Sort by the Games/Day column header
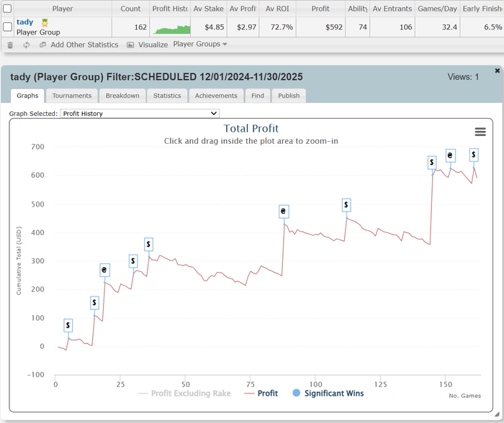 pos(437,9)
